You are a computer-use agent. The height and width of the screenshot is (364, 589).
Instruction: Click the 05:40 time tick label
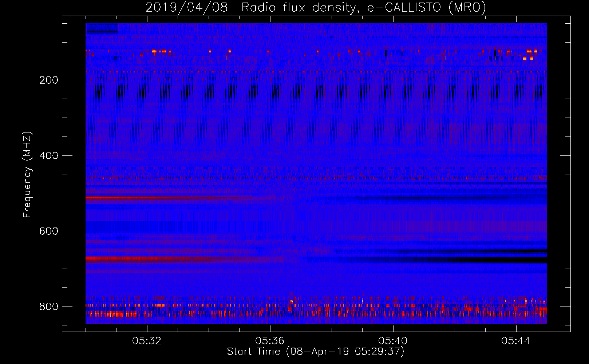click(393, 341)
